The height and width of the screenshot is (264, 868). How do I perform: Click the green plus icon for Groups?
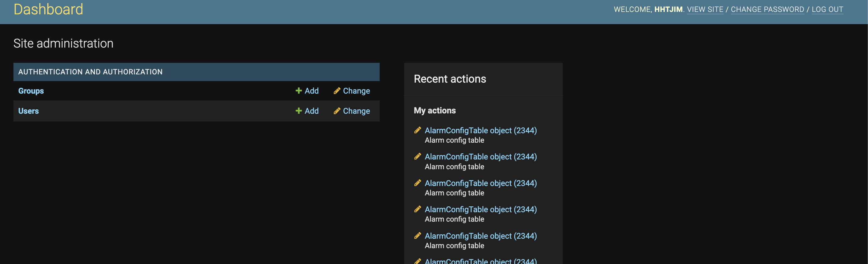(x=298, y=91)
